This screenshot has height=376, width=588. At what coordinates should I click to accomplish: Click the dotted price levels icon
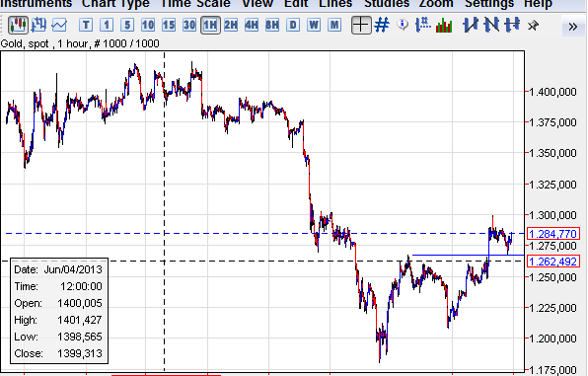click(423, 25)
